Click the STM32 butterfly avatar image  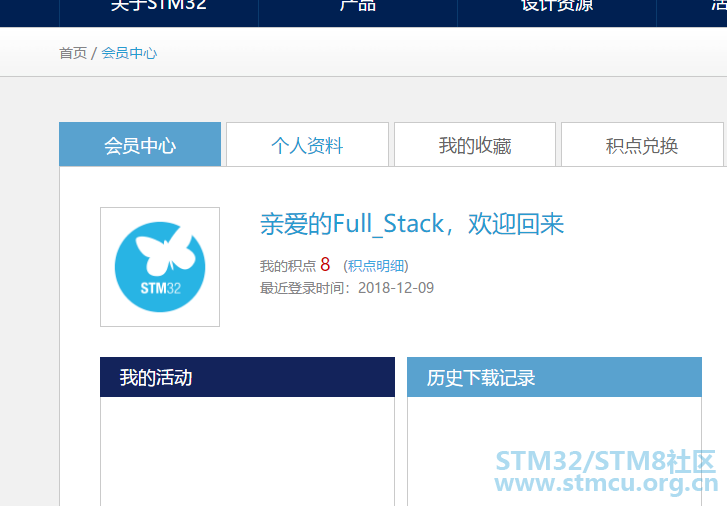tap(160, 267)
